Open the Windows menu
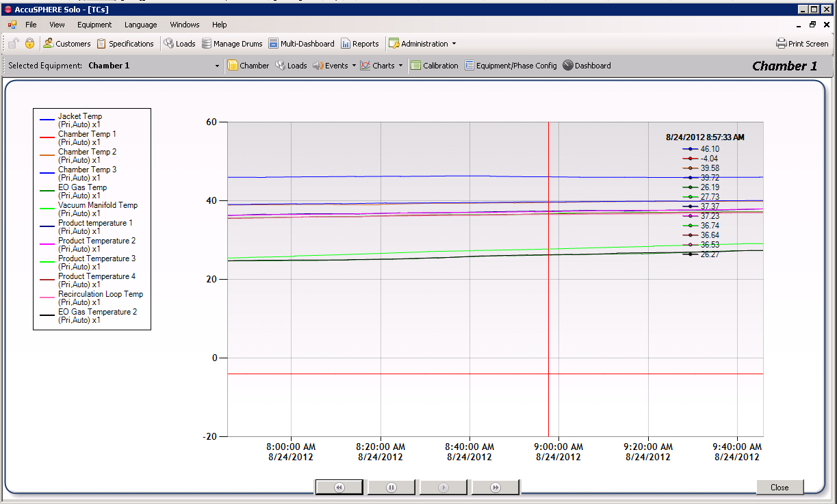The width and height of the screenshot is (837, 504). click(x=185, y=25)
